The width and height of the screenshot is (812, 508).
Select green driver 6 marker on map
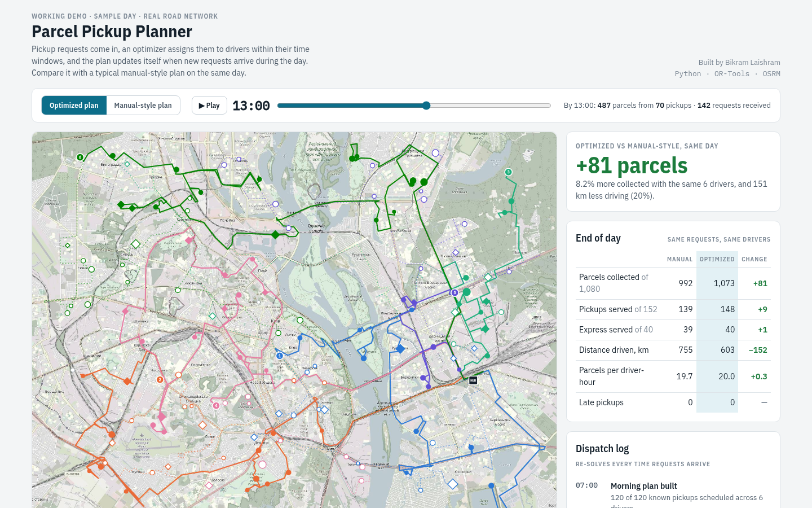point(80,157)
